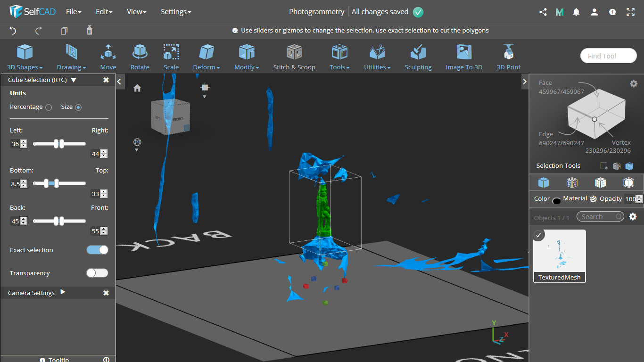Open the Edit menu
The width and height of the screenshot is (644, 362).
[x=104, y=12]
